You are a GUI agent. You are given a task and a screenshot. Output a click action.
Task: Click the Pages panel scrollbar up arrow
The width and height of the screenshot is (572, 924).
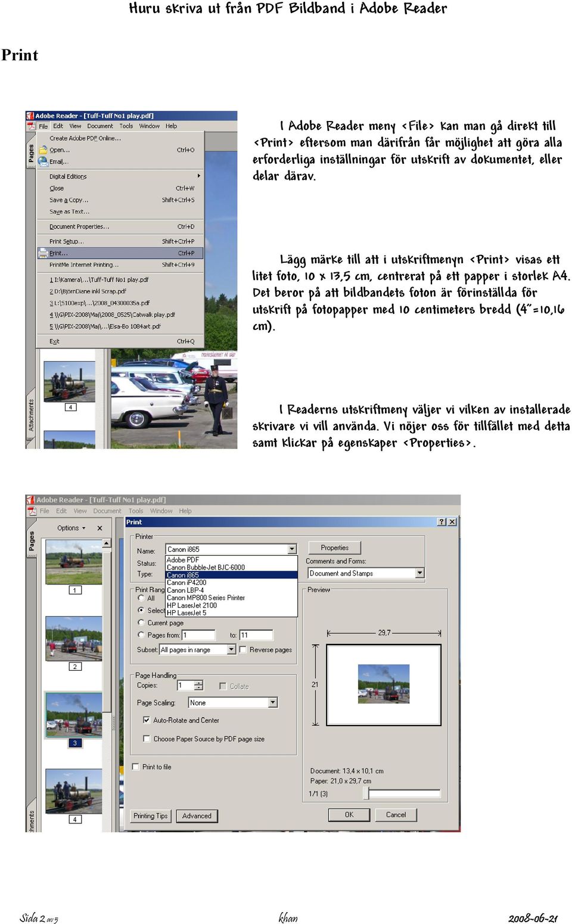tap(107, 543)
